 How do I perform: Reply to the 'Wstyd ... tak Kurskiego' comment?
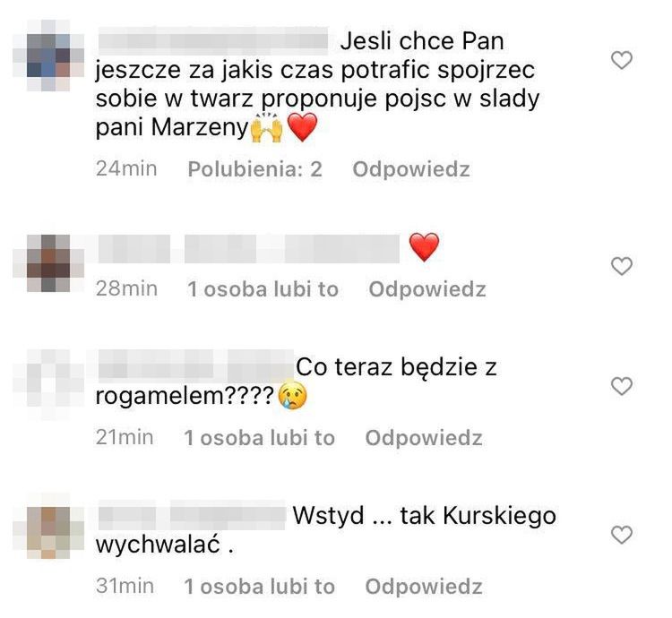pyautogui.click(x=424, y=587)
